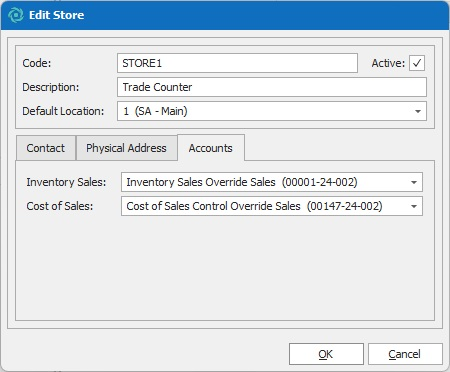This screenshot has height=372, width=450.
Task: Expand the Inventory Sales account dropdown arrow
Action: coord(414,182)
